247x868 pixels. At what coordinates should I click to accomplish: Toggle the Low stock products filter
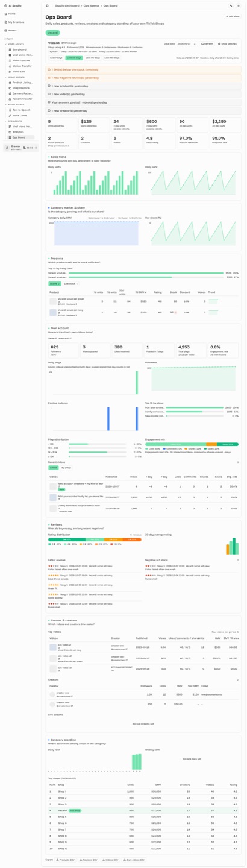coord(71,283)
